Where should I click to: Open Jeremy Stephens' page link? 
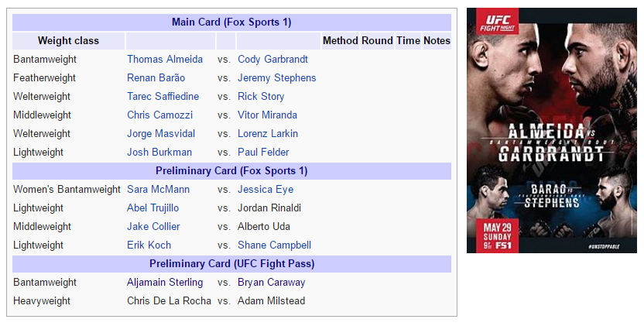pos(277,77)
